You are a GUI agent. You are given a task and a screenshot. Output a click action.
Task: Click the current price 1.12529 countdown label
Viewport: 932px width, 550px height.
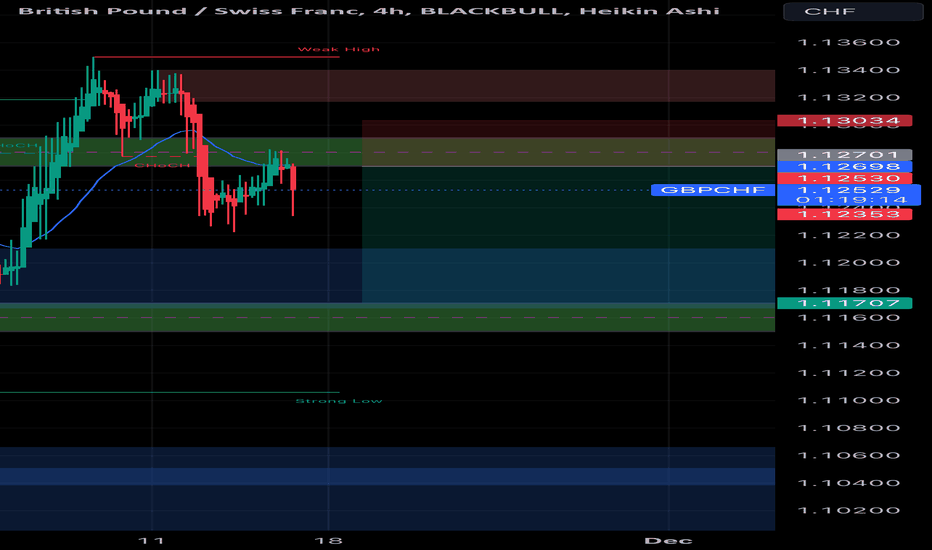coord(849,194)
